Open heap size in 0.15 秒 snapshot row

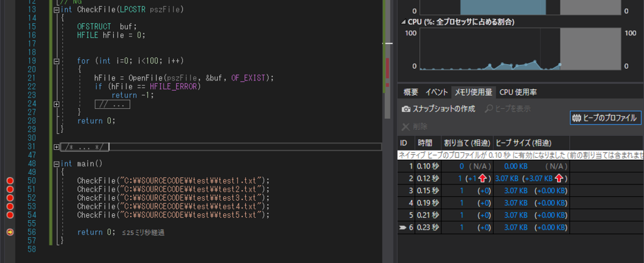tap(516, 191)
